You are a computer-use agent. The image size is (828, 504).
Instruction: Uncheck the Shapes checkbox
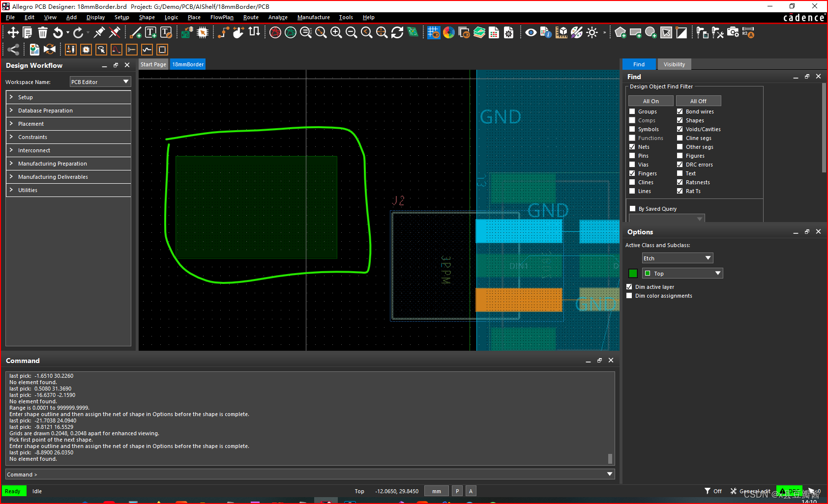tap(680, 120)
